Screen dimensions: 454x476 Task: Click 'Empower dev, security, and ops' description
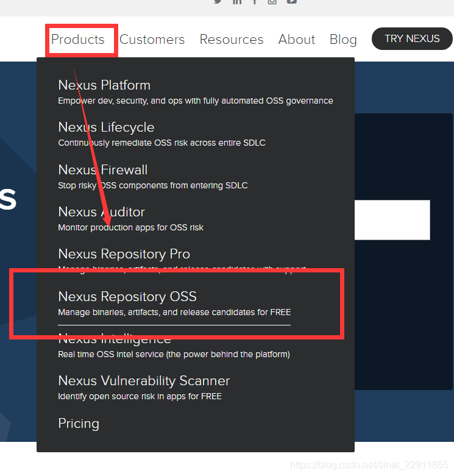(x=196, y=101)
